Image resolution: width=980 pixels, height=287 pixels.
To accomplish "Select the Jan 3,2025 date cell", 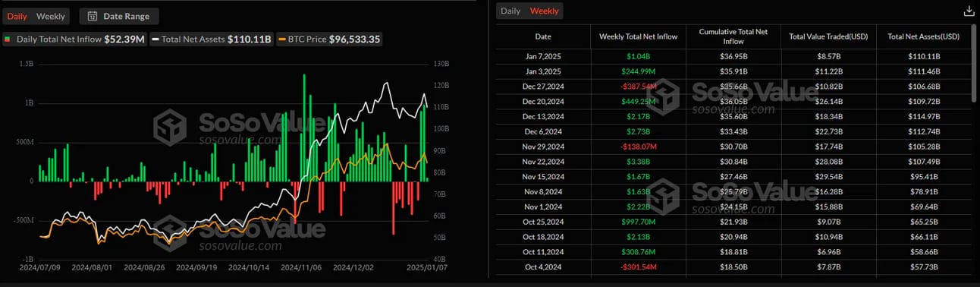I will [x=543, y=71].
